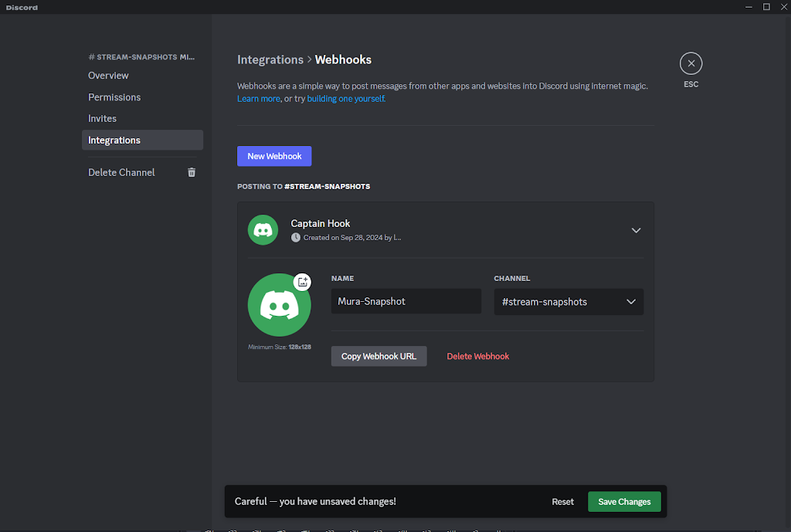Click the large green webhook avatar
Screen dimensions: 791x532
[x=279, y=305]
